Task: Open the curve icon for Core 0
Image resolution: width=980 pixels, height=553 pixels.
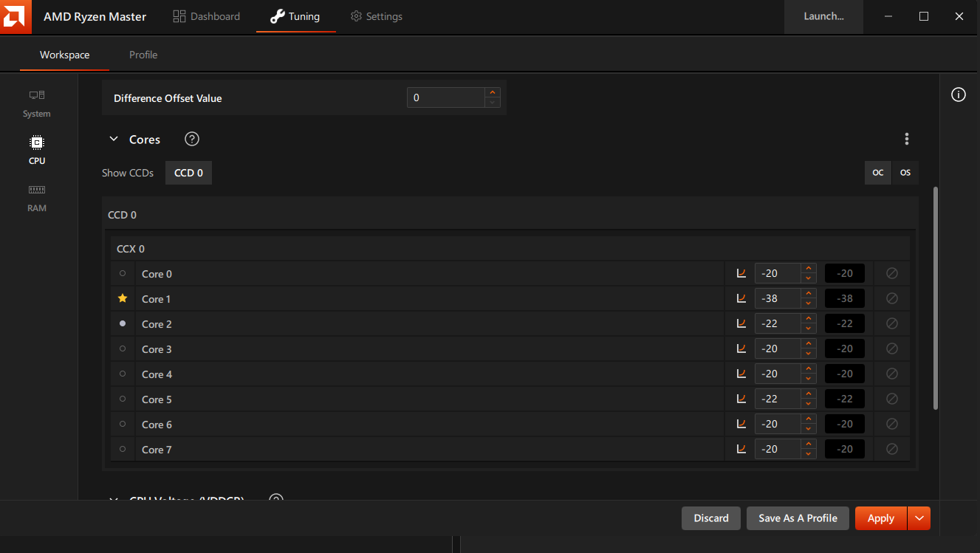Action: tap(741, 273)
